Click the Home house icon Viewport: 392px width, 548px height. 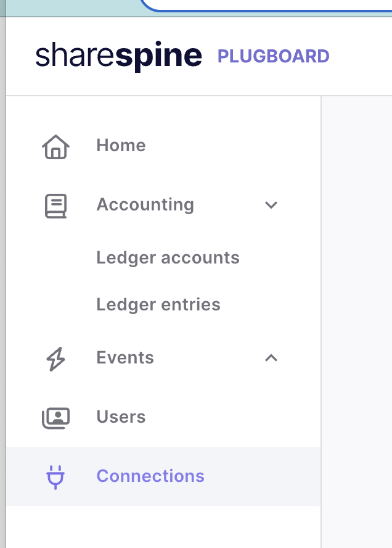click(55, 147)
